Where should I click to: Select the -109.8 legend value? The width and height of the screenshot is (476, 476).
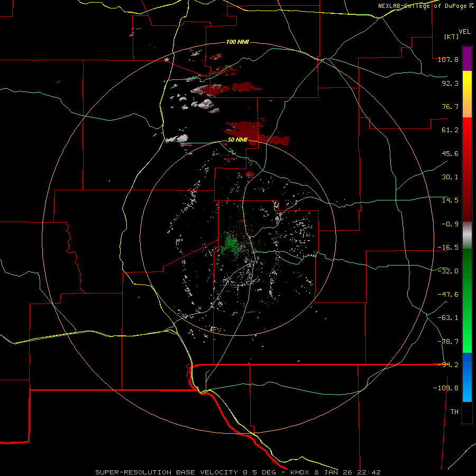[446, 388]
